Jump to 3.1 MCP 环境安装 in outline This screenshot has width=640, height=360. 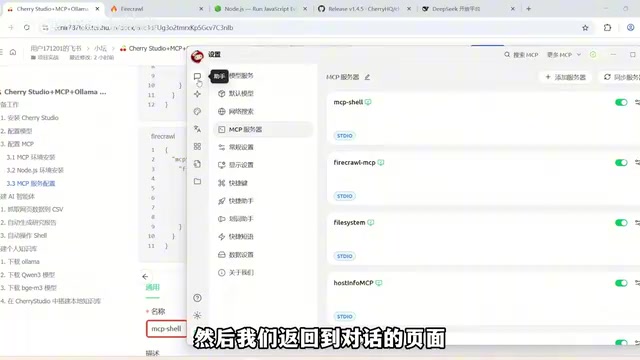pyautogui.click(x=31, y=157)
